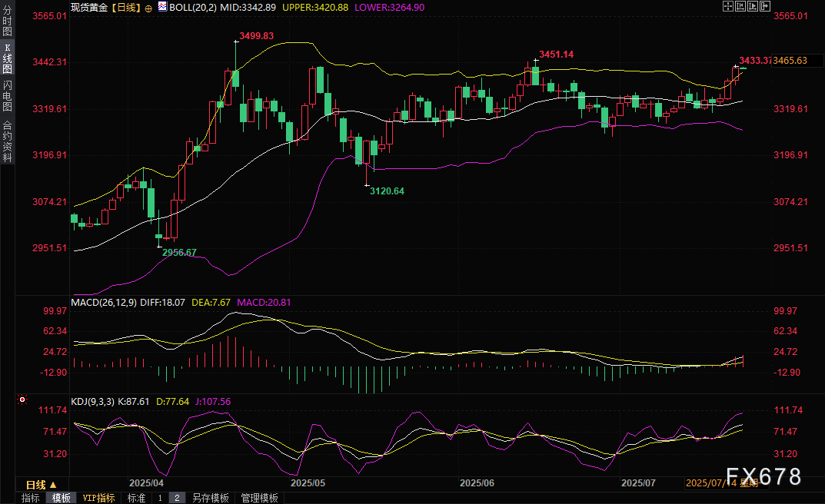Click the red alert icon beside KDJ panel
This screenshot has width=825, height=504.
point(21,400)
